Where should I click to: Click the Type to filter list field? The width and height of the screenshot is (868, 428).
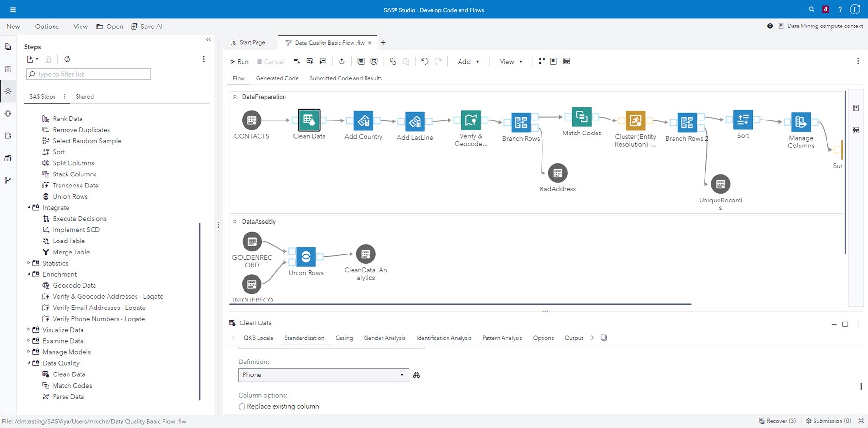click(88, 74)
